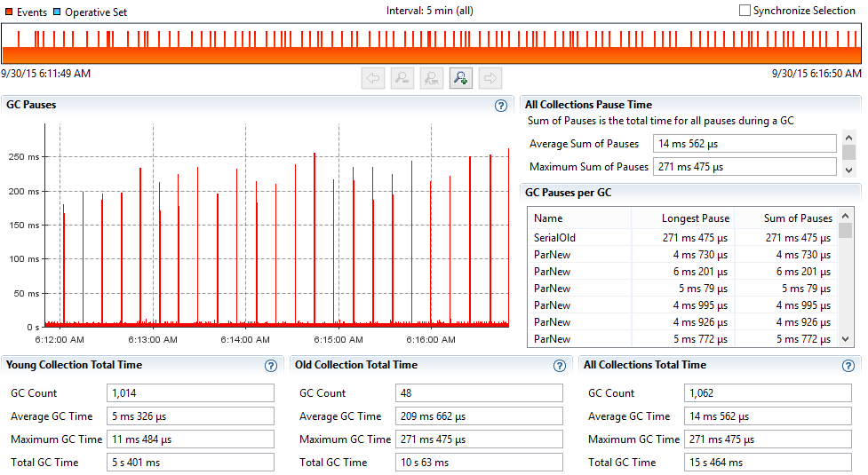Click the select all range magnifier button

[x=432, y=78]
